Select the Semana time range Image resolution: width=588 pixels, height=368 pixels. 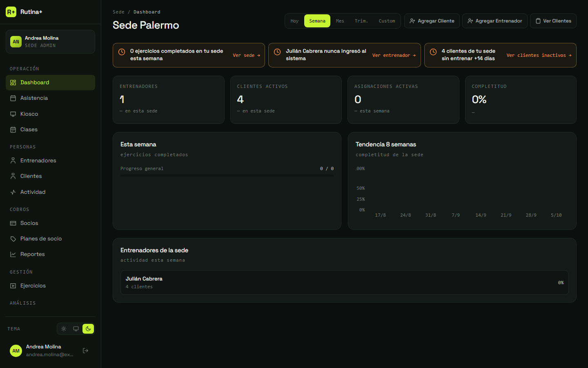(317, 21)
